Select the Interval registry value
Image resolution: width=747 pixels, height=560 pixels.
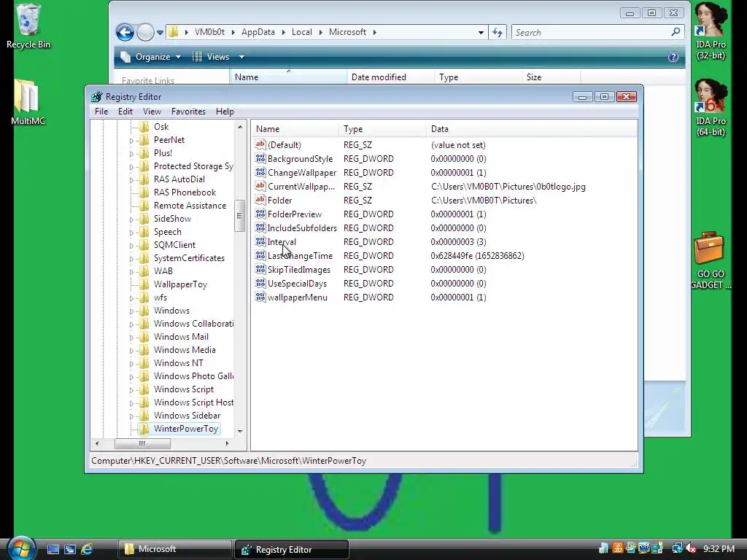click(x=282, y=242)
